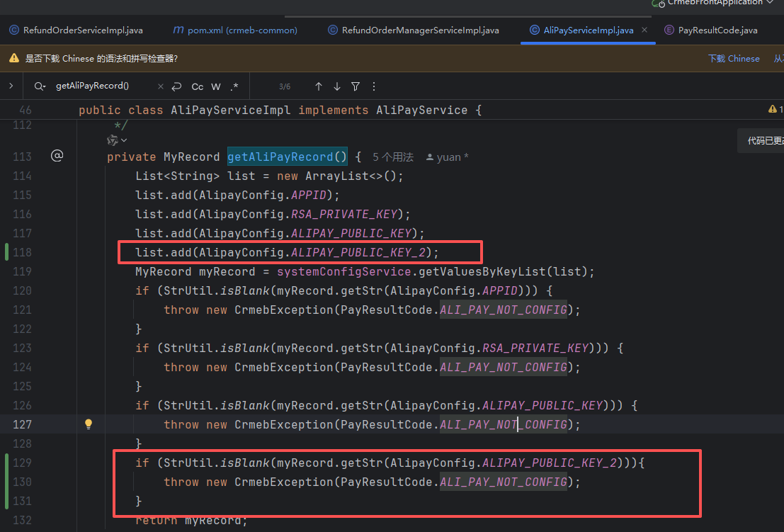Open search bar more options menu
The height and width of the screenshot is (532, 784).
pos(374,86)
